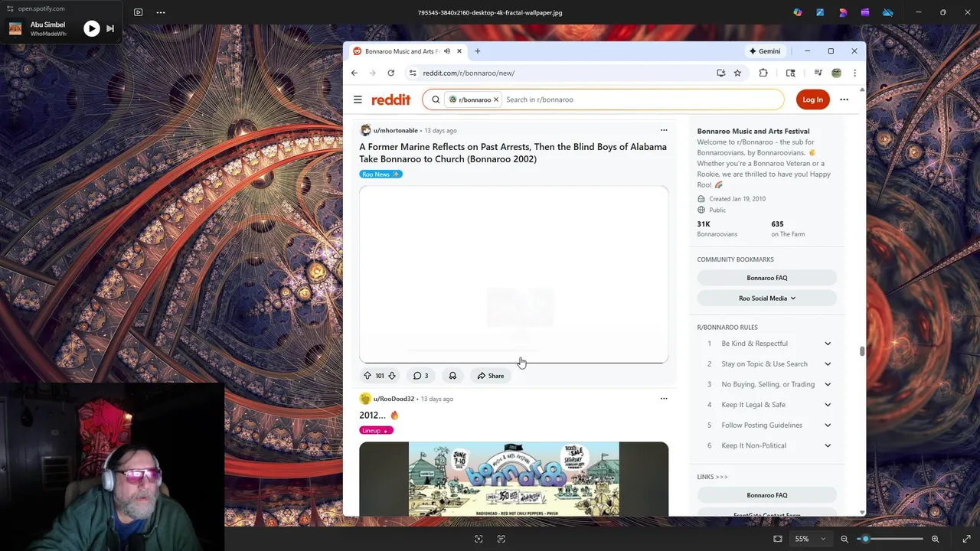The height and width of the screenshot is (551, 980).
Task: Open the 3 comments on Marine post
Action: point(421,376)
